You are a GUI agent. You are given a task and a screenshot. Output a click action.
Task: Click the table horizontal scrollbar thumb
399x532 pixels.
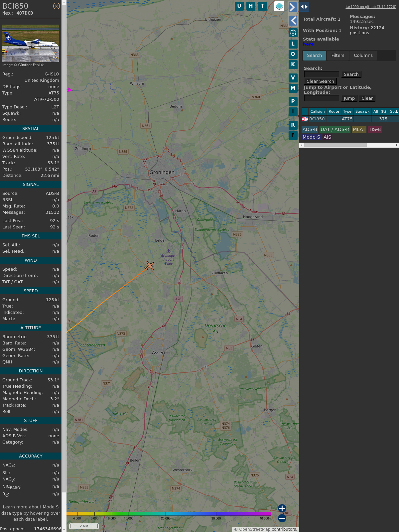pyautogui.click(x=335, y=145)
